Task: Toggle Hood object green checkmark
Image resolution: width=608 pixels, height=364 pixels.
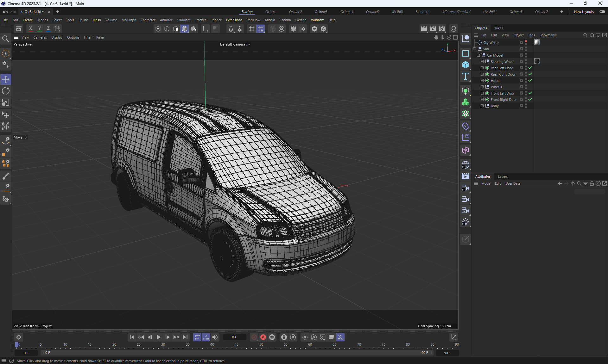Action: [x=530, y=80]
